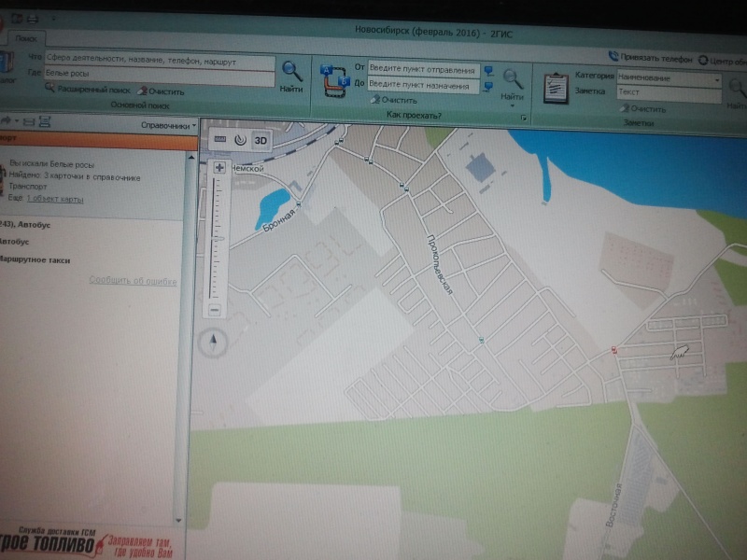Zoom out with the minus button
The width and height of the screenshot is (747, 560).
click(215, 310)
